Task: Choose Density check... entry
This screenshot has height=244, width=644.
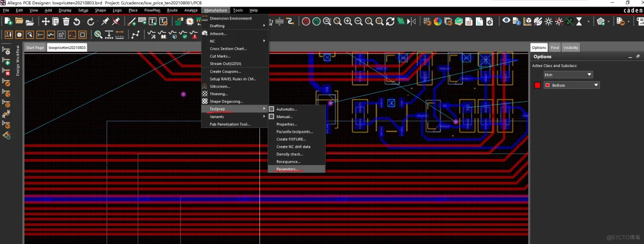Action: tap(296, 154)
